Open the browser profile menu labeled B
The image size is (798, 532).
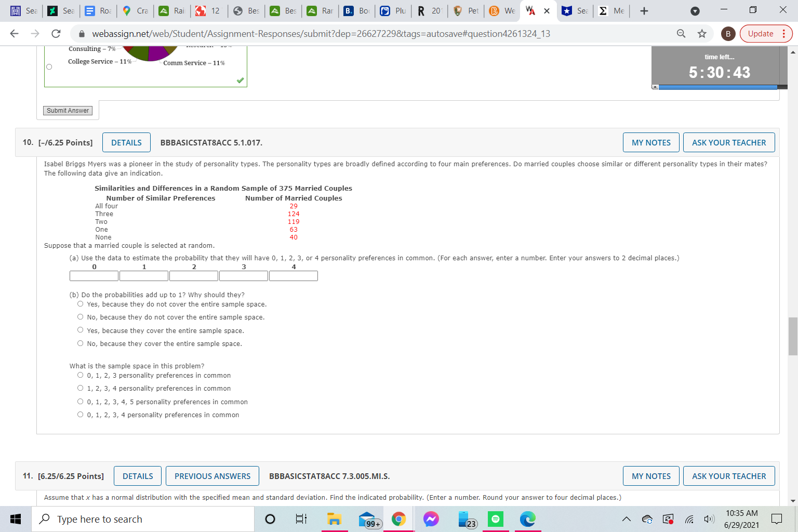tap(728, 33)
